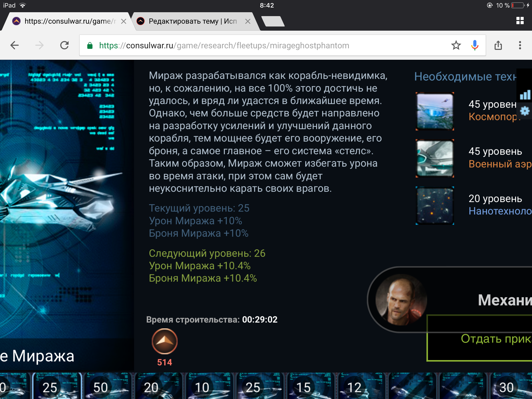This screenshot has height=399, width=532.
Task: Tap the voice search microphone icon
Action: [475, 45]
